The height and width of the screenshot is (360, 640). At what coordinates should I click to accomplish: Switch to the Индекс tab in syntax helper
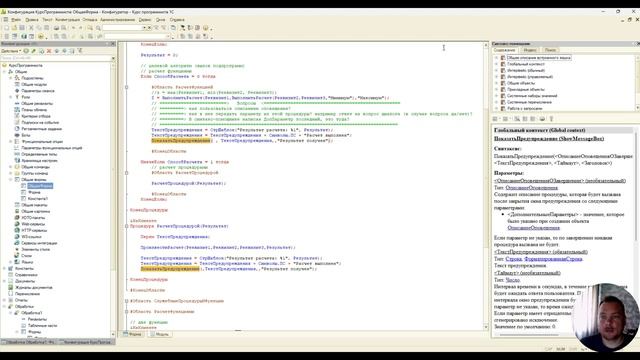click(x=529, y=50)
